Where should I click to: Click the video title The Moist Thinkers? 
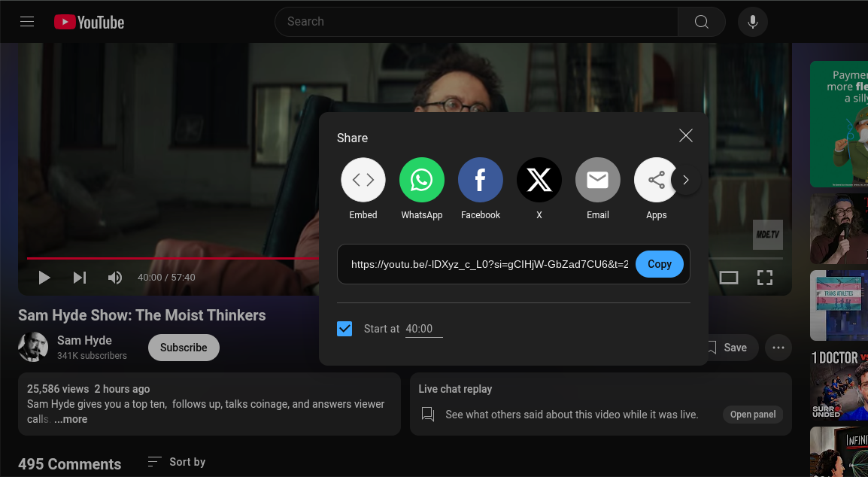pyautogui.click(x=141, y=315)
